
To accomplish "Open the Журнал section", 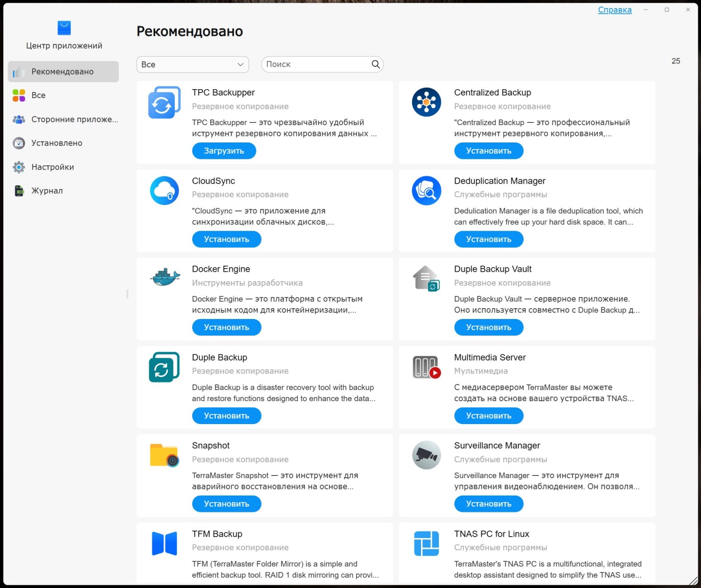I will click(x=47, y=191).
